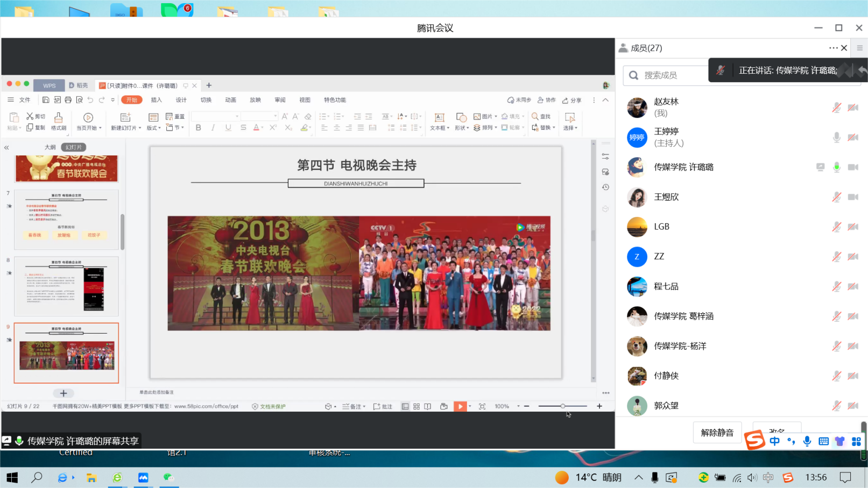The height and width of the screenshot is (488, 868).
Task: Click the 分享 share button
Action: [x=572, y=100]
